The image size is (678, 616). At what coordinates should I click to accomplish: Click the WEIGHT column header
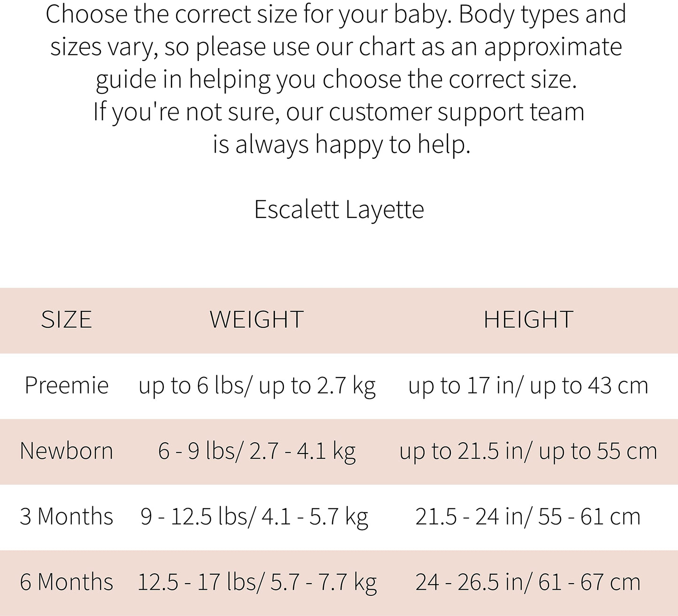(257, 320)
